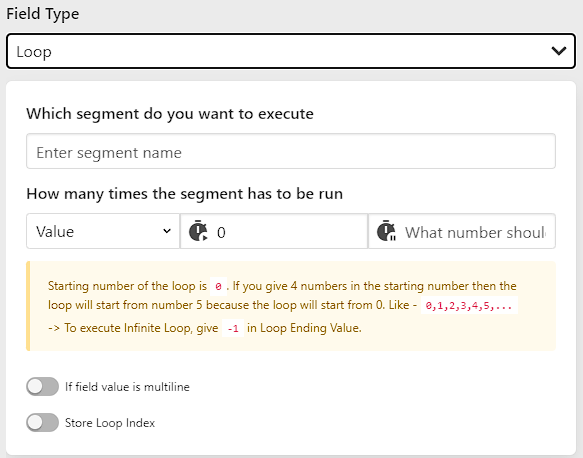Open the Value type dropdown
Viewport: 583px width, 458px height.
[103, 231]
